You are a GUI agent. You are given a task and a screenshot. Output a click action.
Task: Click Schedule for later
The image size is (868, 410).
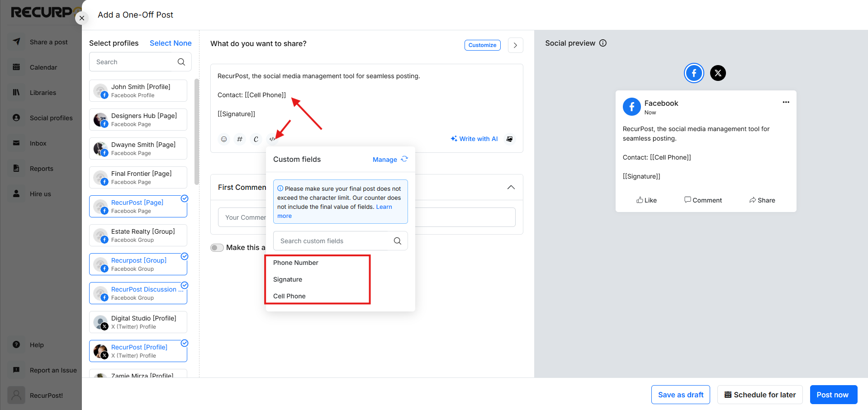760,395
